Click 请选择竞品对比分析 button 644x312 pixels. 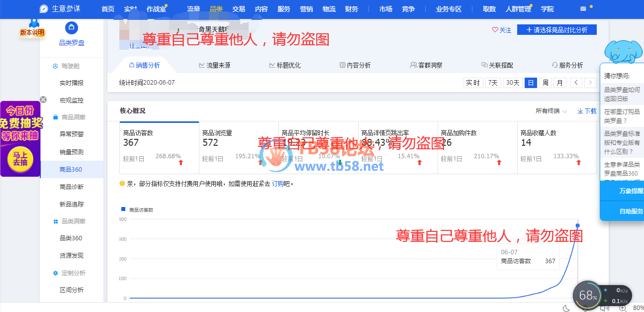click(556, 30)
